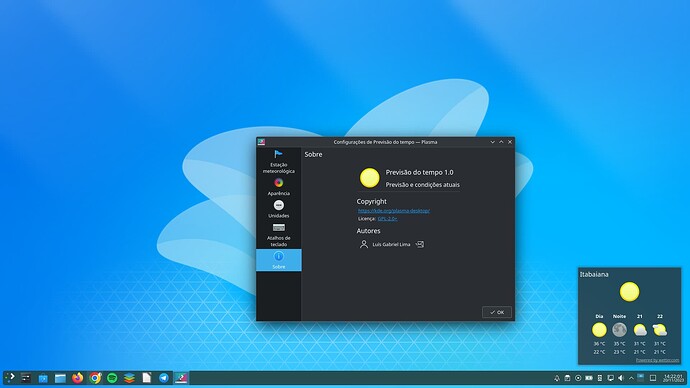The width and height of the screenshot is (690, 388).
Task: Click the person icon beside Luis Gabriel Lima
Action: tap(363, 244)
